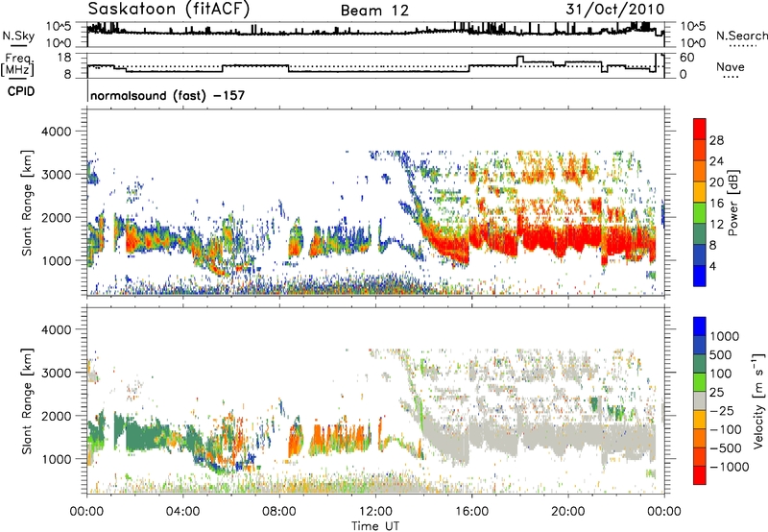Select the 'Freq. [MHz]' axis label
The image size is (768, 532).
point(17,65)
